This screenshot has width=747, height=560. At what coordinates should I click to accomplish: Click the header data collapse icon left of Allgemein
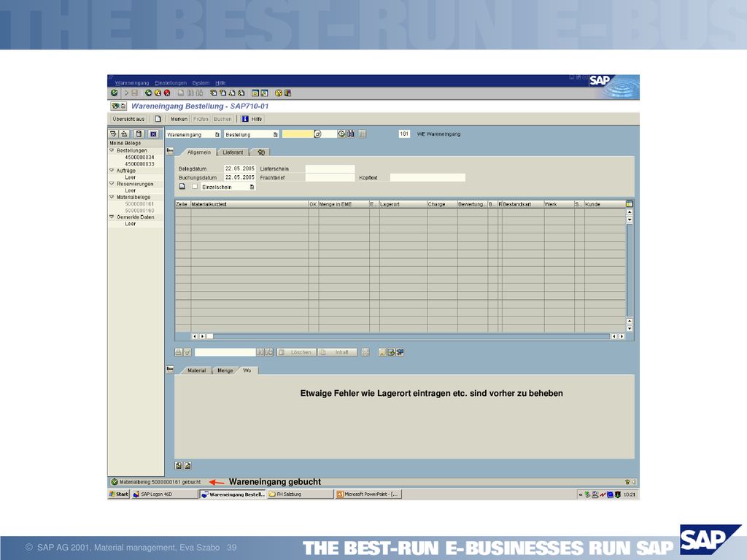coord(170,151)
